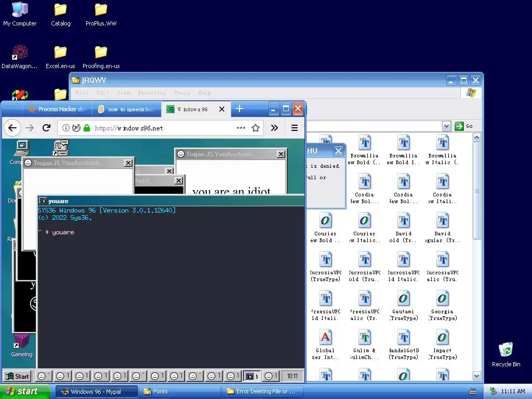Select the David Regular font file
The height and width of the screenshot is (399, 532).
443,228
